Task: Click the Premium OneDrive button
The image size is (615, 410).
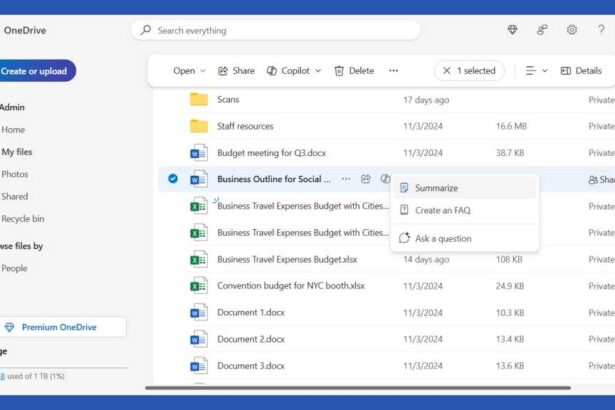Action: 63,327
